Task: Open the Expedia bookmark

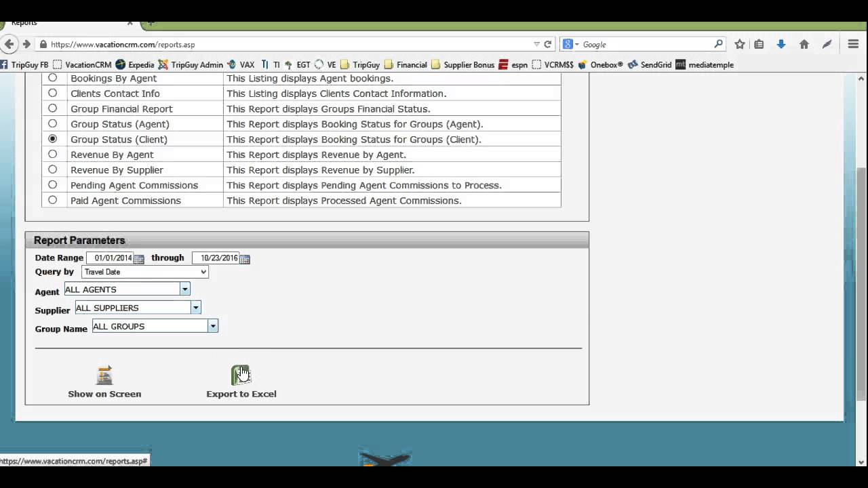Action: coord(134,65)
